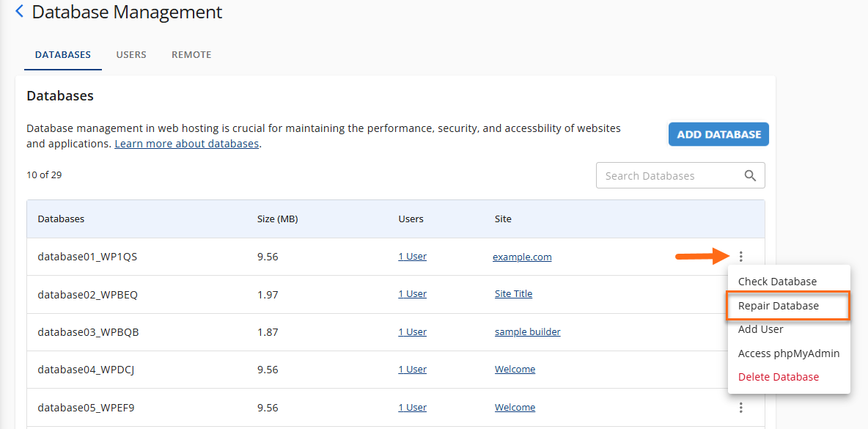Click the magnifier icon in the search box
The height and width of the screenshot is (429, 868).
[750, 176]
